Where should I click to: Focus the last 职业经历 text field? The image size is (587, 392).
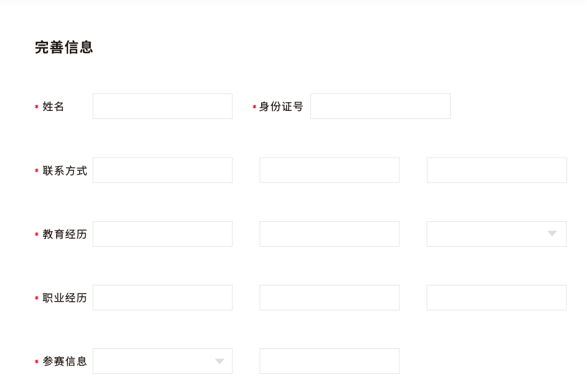[x=497, y=297]
